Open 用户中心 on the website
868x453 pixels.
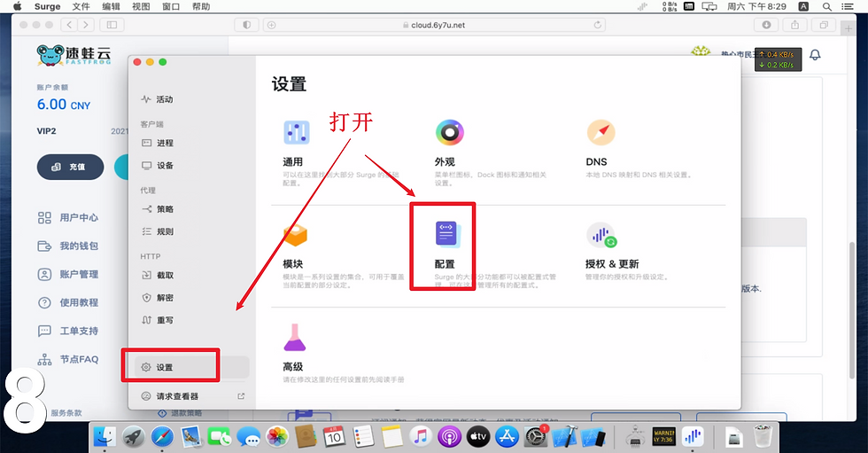68,218
